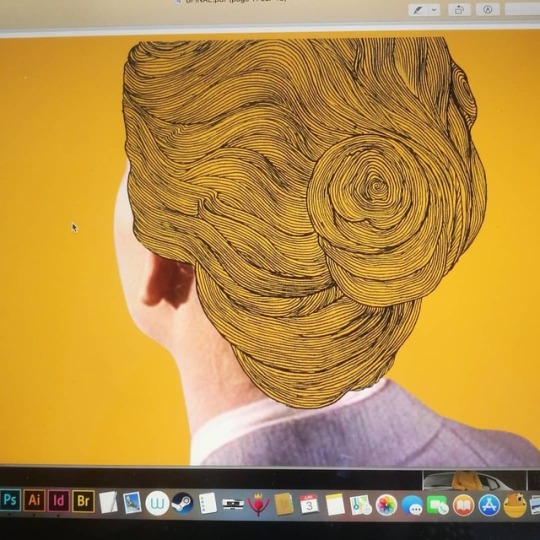Select the car thumbnail below the page
The width and height of the screenshot is (540, 540).
[x=474, y=480]
